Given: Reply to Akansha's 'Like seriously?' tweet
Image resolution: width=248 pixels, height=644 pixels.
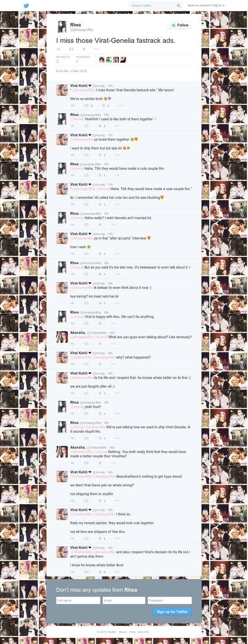Looking at the screenshot, I should point(73,344).
